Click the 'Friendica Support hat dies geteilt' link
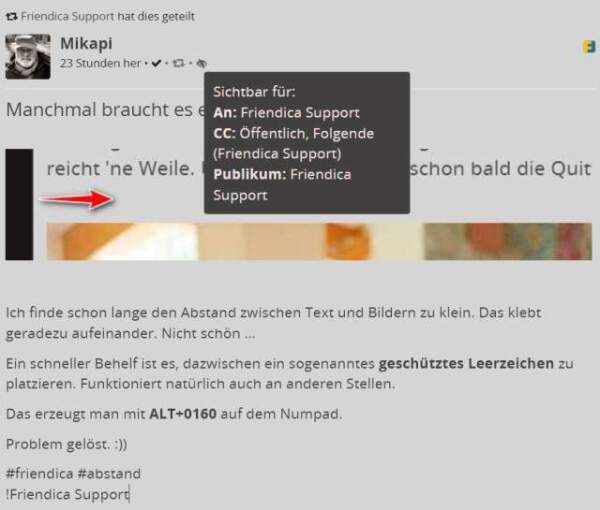Viewport: 600px width, 510px height. click(108, 16)
